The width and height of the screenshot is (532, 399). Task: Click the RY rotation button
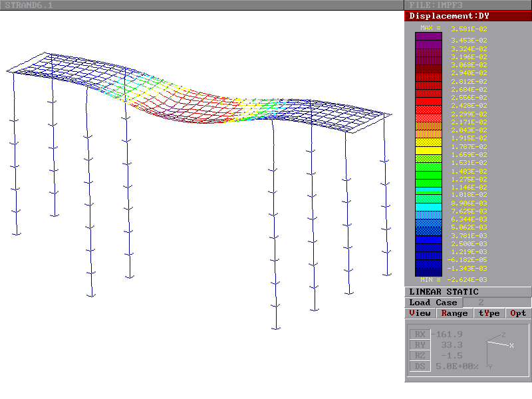pos(419,345)
